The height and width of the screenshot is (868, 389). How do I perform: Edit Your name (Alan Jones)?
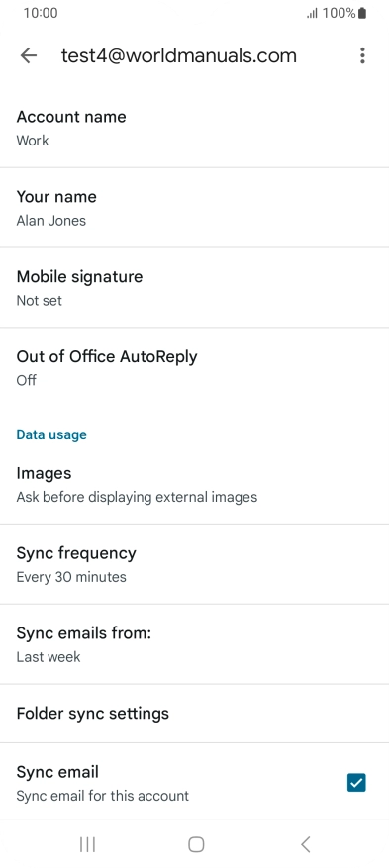point(194,208)
